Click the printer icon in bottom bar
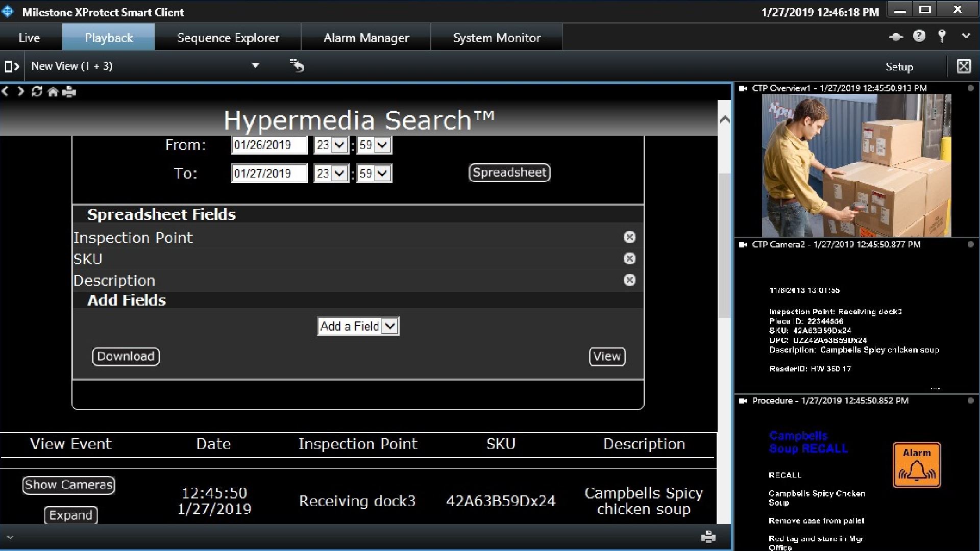Viewport: 980px width, 551px height. [708, 537]
